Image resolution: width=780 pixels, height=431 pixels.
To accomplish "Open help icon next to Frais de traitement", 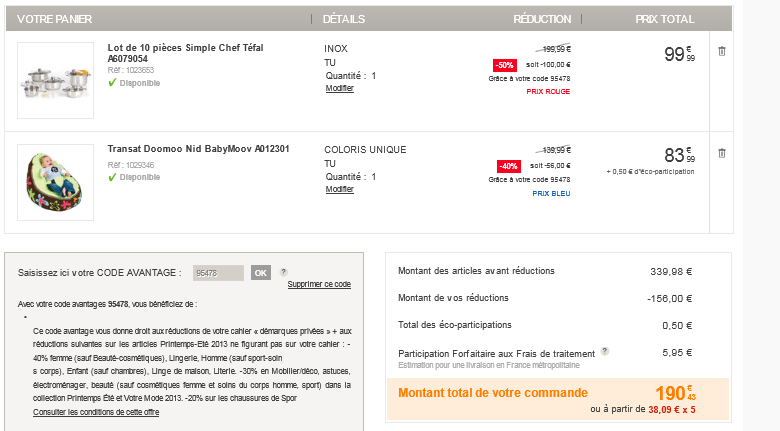I will point(604,352).
